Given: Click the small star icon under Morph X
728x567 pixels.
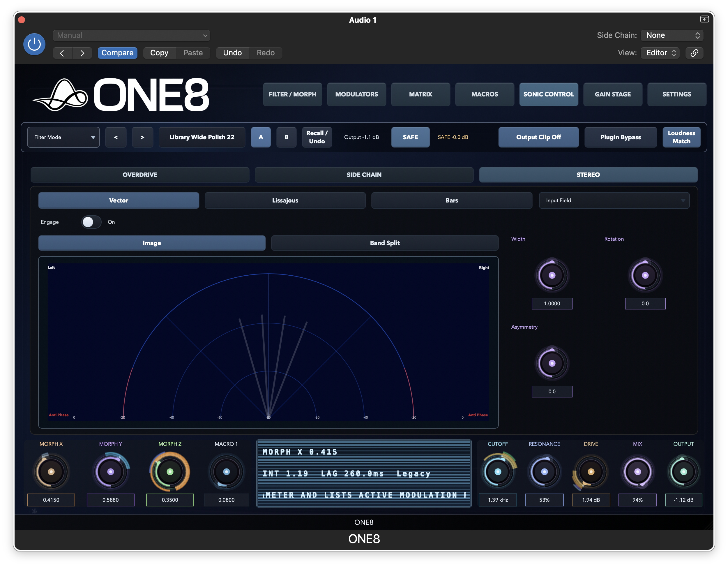Looking at the screenshot, I should 34,511.
